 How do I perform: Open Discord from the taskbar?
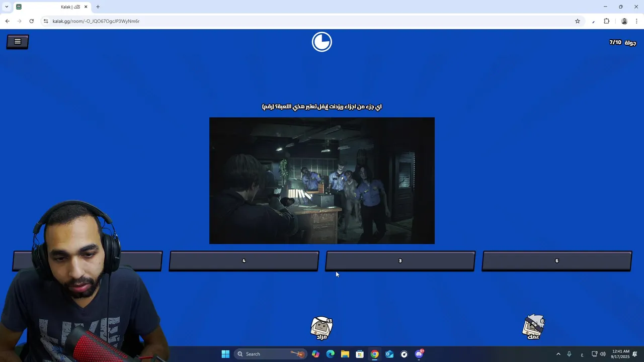pyautogui.click(x=419, y=354)
